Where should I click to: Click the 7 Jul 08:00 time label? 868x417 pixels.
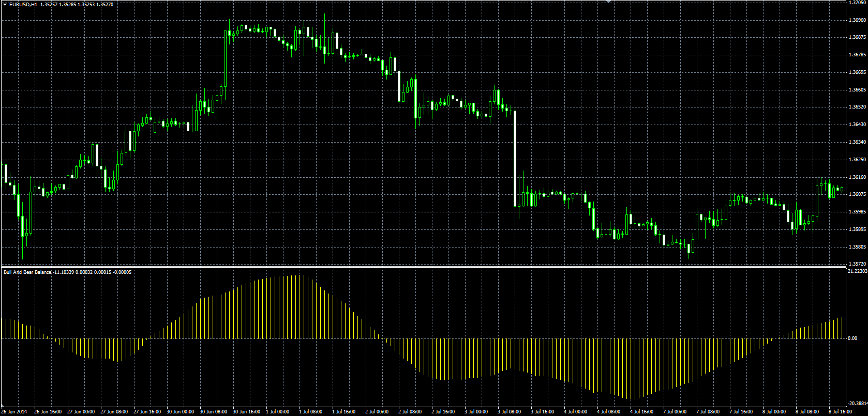point(708,412)
